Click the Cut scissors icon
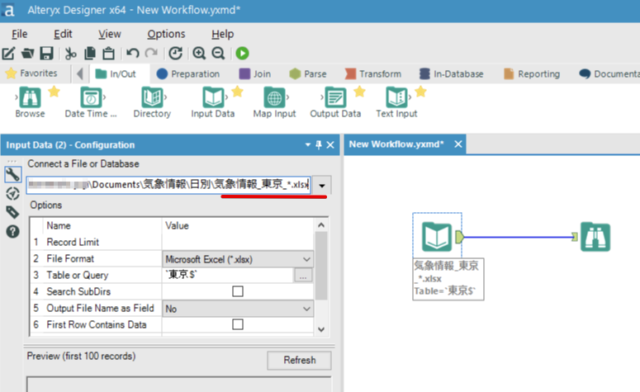 tap(71, 53)
